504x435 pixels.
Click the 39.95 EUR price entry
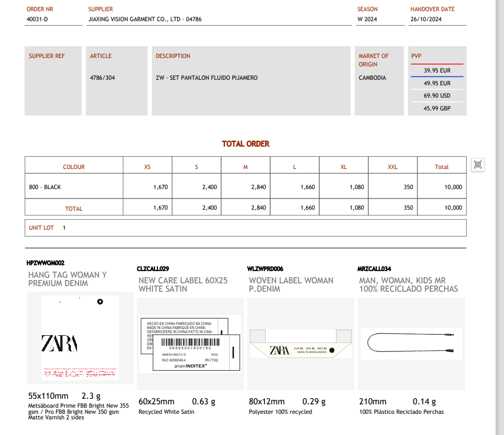click(437, 71)
